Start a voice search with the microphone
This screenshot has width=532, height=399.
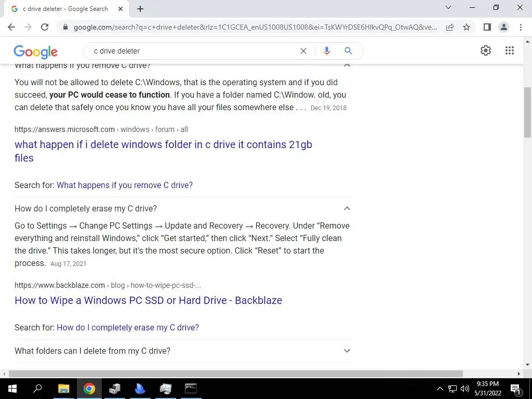click(x=326, y=51)
